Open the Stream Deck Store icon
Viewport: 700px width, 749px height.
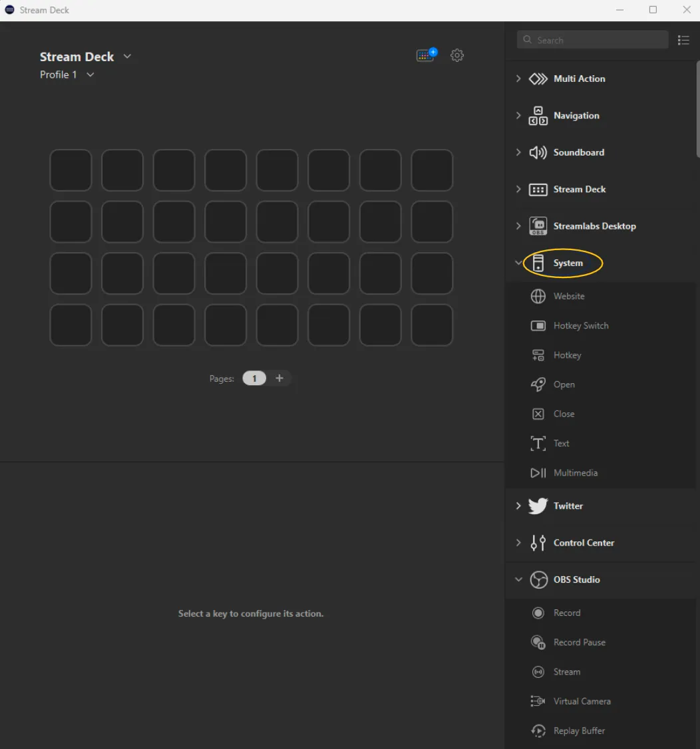427,55
